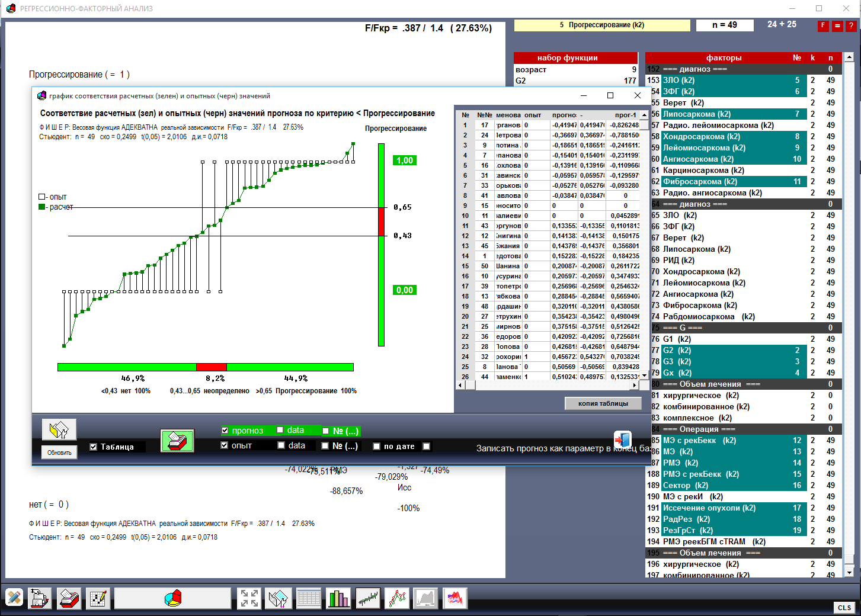Screen dimensions: 861x616
Task: Click the red-green line chart icon
Action: pyautogui.click(x=397, y=598)
